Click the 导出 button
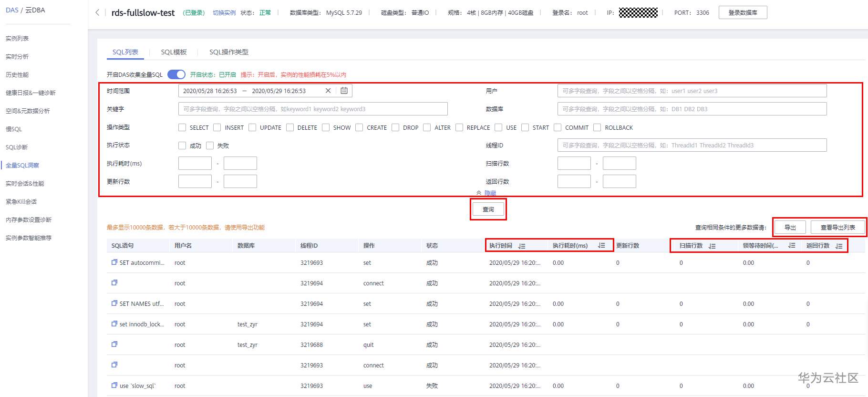The image size is (868, 397). coord(790,227)
